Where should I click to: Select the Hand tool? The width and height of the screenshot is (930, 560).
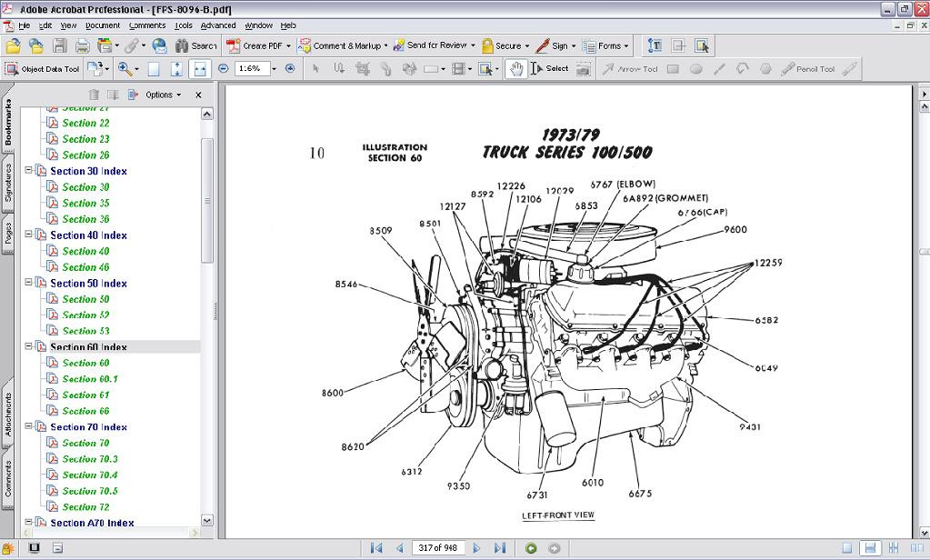[515, 68]
